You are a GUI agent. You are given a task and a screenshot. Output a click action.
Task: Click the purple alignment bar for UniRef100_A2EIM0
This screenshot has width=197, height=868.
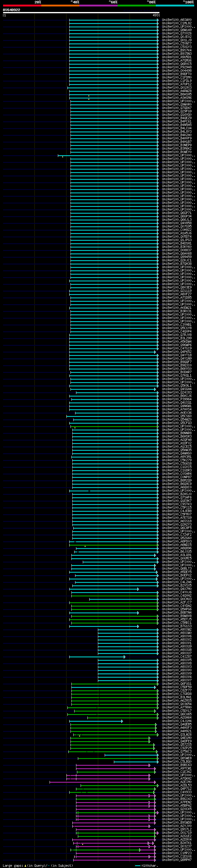[103, 782]
